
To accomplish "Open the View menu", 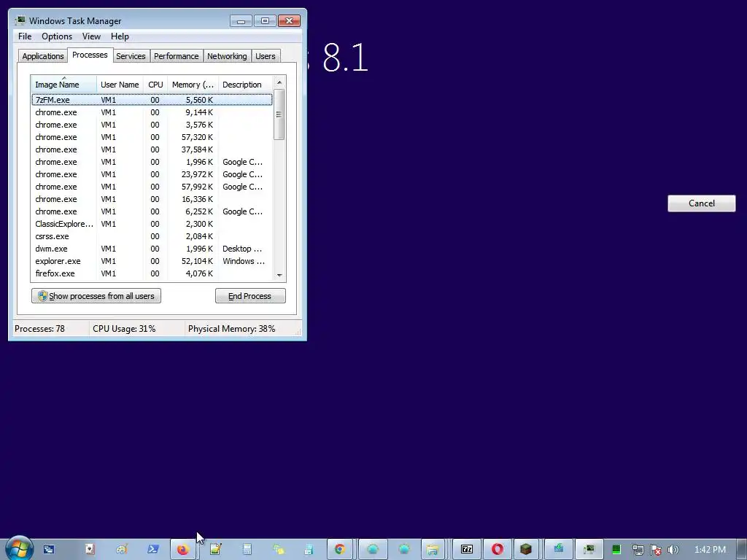I will (x=91, y=36).
